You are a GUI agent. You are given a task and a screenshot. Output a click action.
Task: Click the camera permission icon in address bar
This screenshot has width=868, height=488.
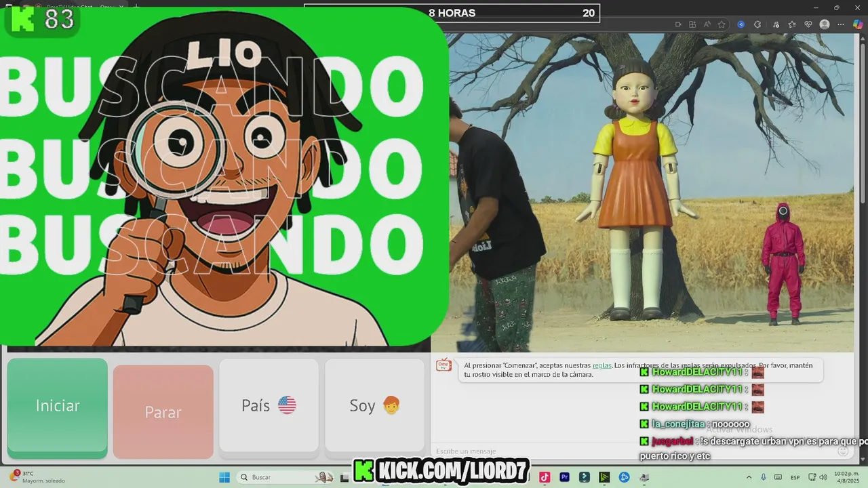678,24
